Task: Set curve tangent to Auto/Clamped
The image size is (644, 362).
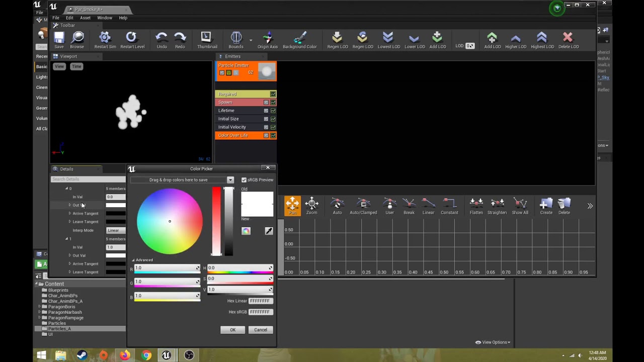Action: [x=363, y=206]
